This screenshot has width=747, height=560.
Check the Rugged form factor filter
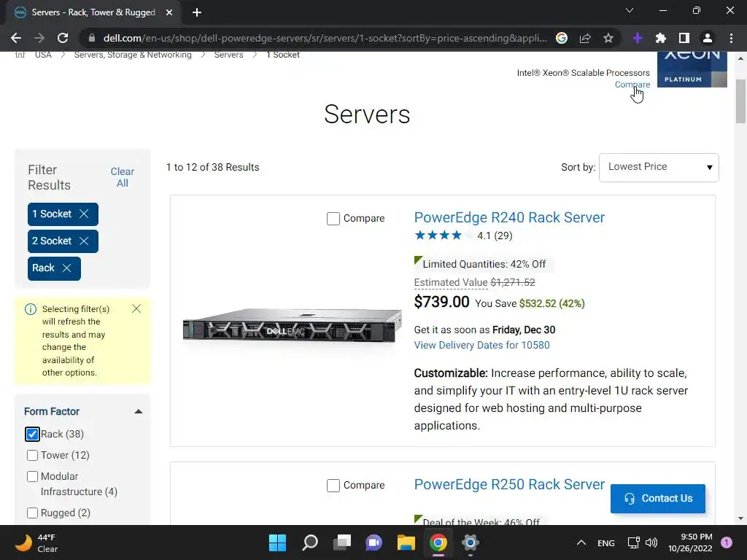click(32, 513)
